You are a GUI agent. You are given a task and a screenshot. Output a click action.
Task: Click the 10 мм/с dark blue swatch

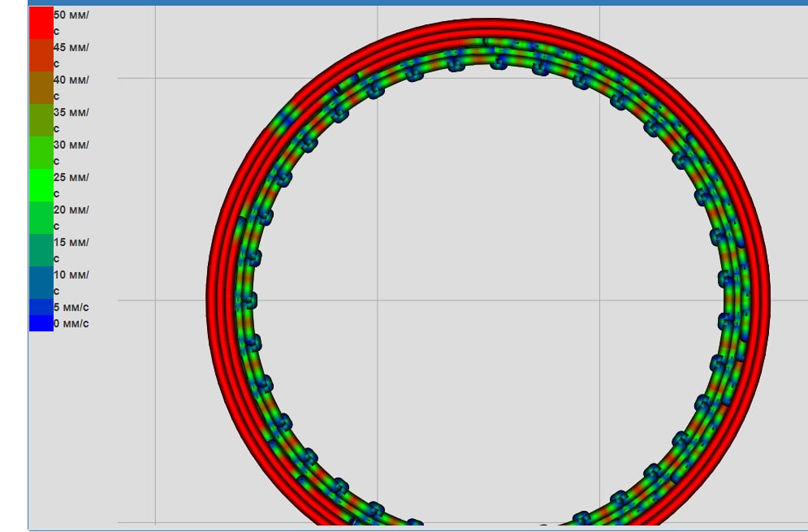point(41,283)
